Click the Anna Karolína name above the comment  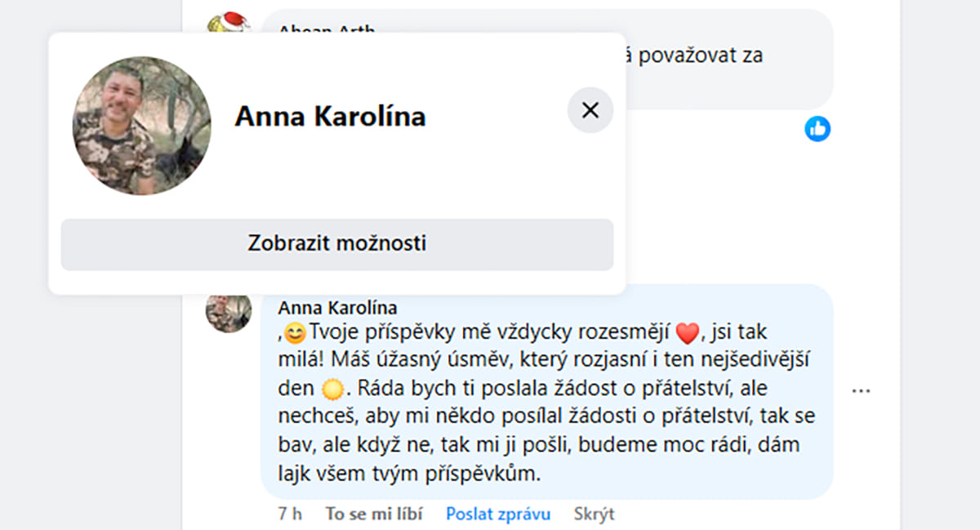[336, 308]
